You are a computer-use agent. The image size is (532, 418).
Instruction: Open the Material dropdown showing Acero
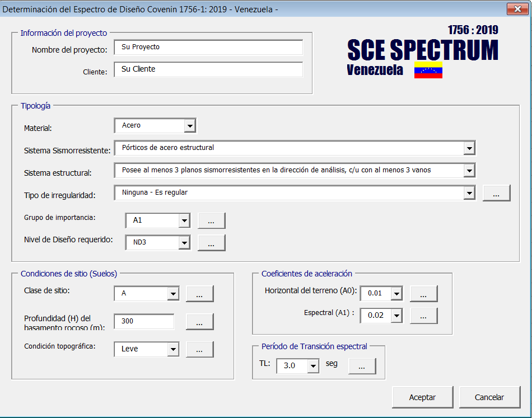click(x=190, y=126)
